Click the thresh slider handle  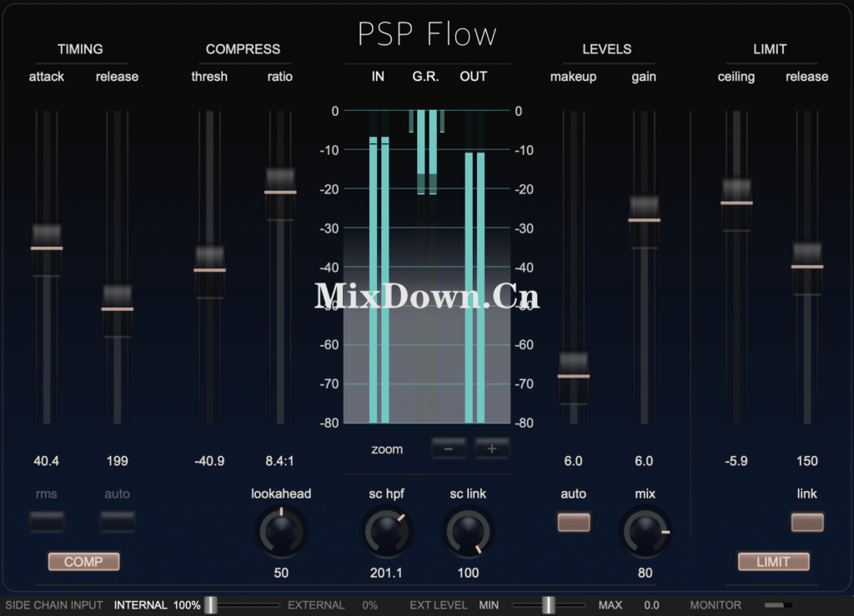coord(209,270)
